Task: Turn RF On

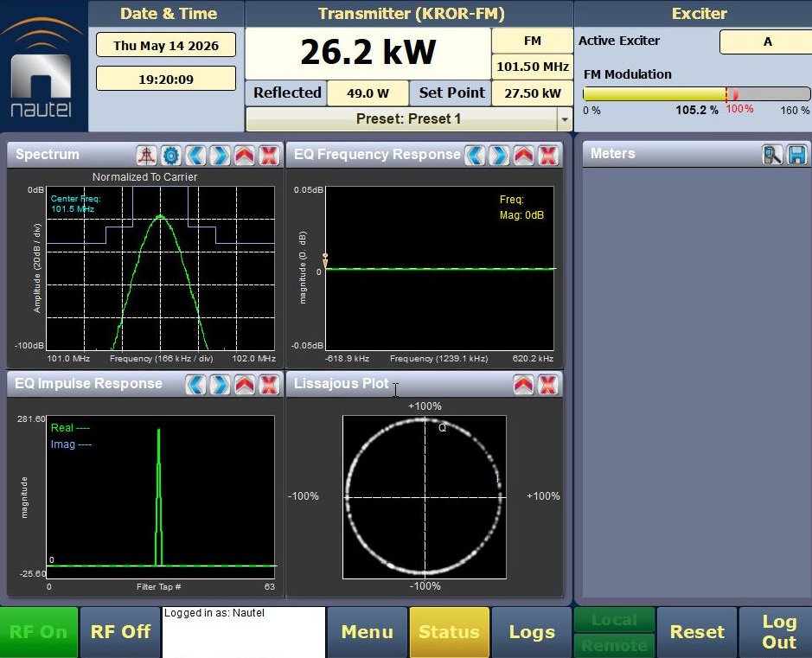Action: [39, 632]
